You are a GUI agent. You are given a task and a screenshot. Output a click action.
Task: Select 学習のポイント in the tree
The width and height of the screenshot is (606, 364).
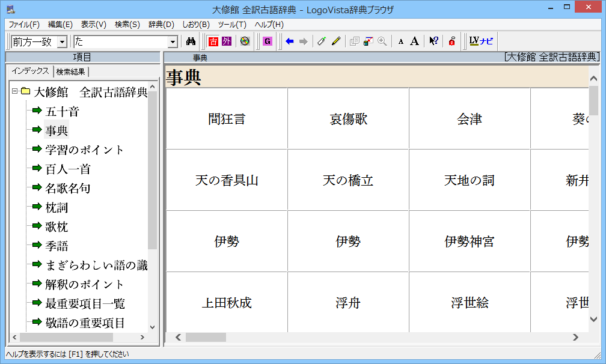click(85, 150)
